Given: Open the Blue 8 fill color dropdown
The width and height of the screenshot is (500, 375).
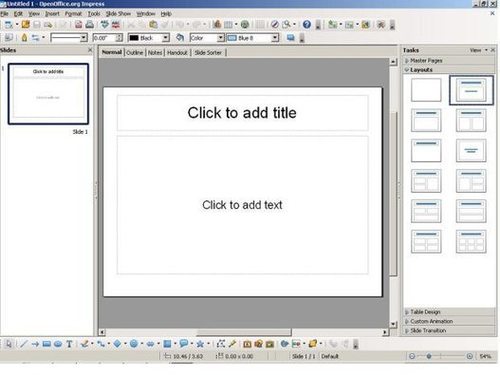Looking at the screenshot, I should [x=275, y=38].
